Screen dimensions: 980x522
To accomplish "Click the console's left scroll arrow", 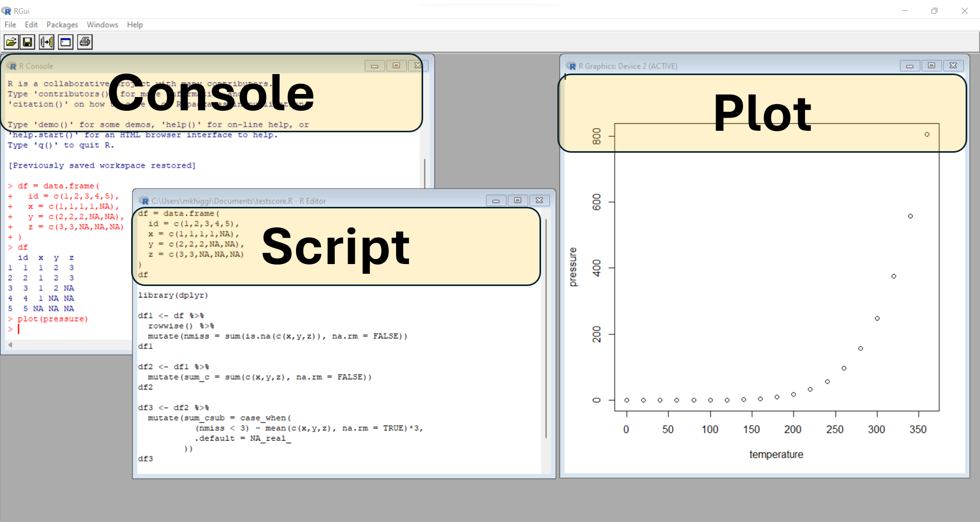I will point(10,345).
